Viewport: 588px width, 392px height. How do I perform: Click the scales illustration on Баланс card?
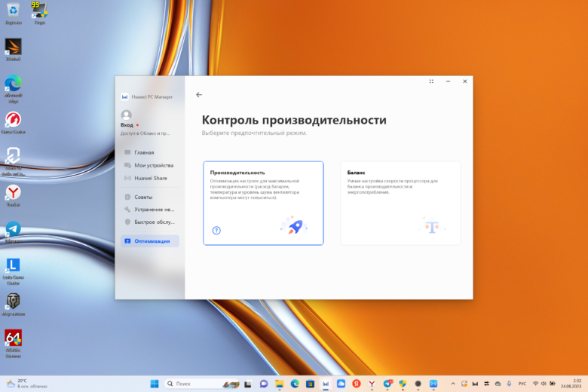click(432, 226)
